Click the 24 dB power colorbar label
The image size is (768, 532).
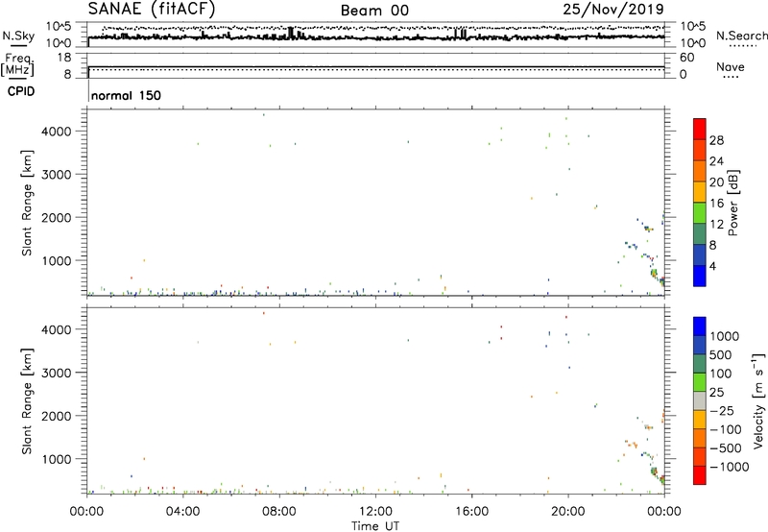point(716,161)
